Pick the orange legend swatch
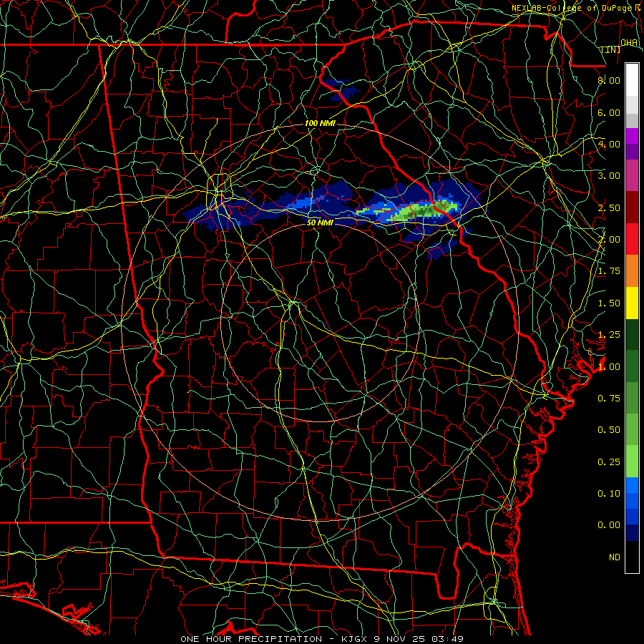This screenshot has height=644, width=644. (632, 271)
